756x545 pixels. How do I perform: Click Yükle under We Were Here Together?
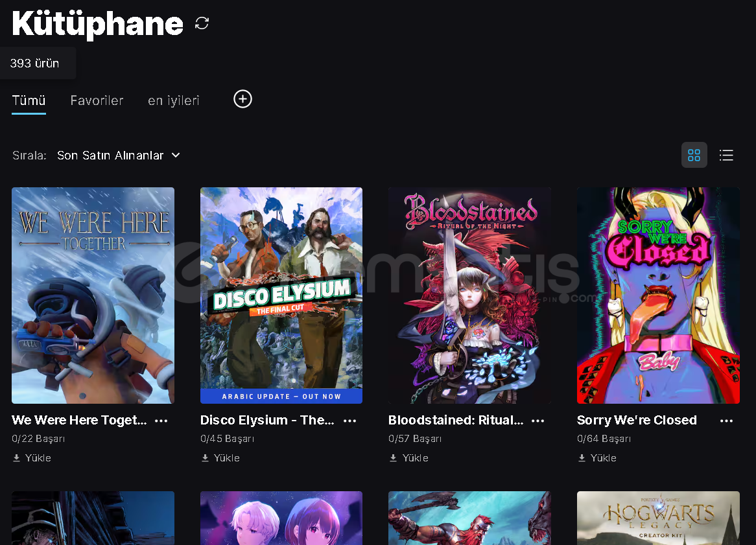(x=32, y=458)
